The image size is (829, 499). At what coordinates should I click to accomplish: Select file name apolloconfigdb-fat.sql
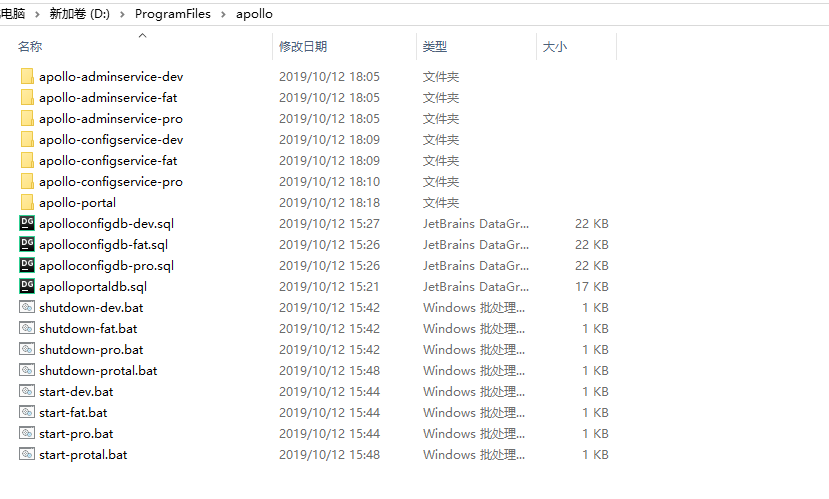coord(104,245)
